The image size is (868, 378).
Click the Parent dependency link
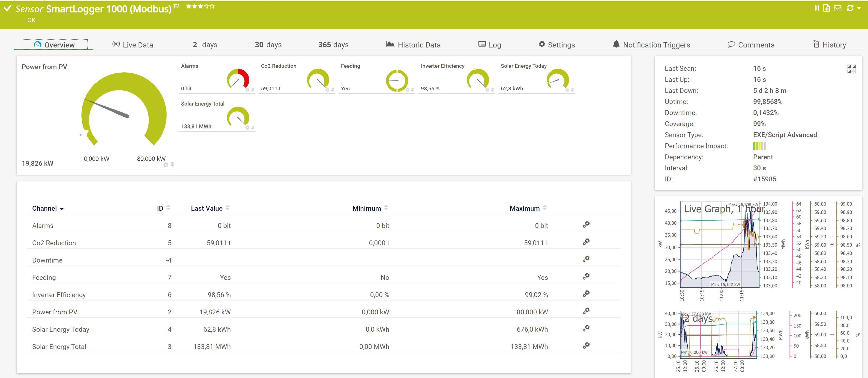click(x=763, y=157)
